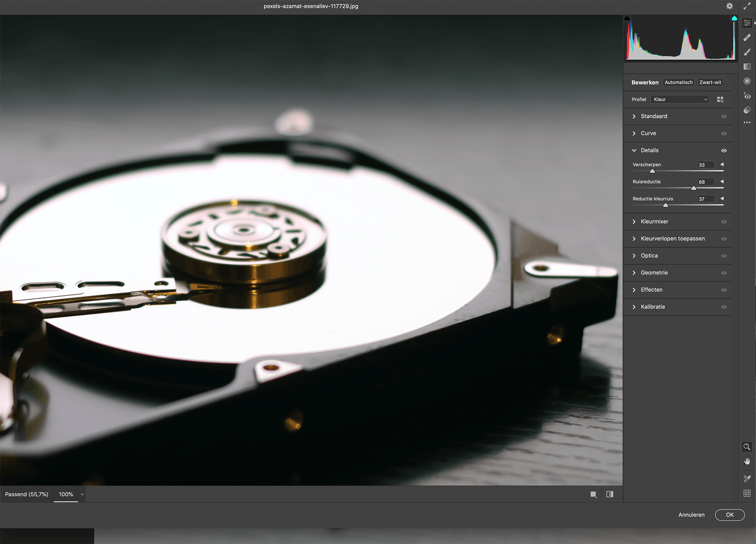Click the Automatisch button
The image size is (756, 544).
point(679,82)
